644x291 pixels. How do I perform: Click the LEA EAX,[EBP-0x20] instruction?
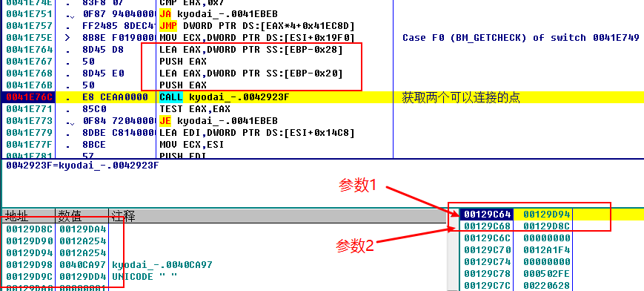click(251, 73)
